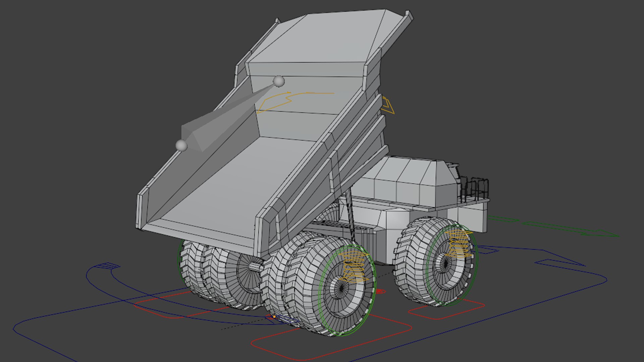The height and width of the screenshot is (362, 644).
Task: Select the green arrow control ahead of the cab
Action: pyautogui.click(x=553, y=227)
